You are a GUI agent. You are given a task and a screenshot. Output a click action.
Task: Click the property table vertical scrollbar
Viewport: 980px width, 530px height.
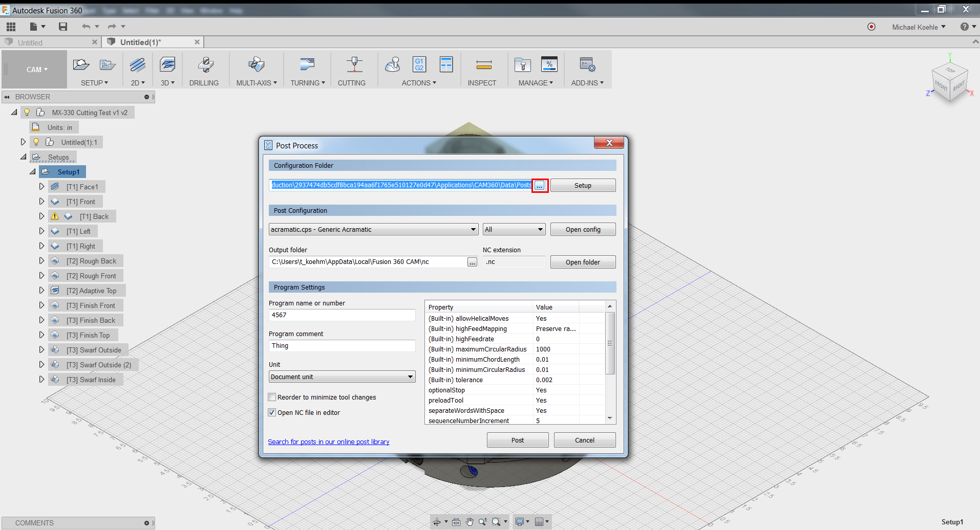(610, 363)
